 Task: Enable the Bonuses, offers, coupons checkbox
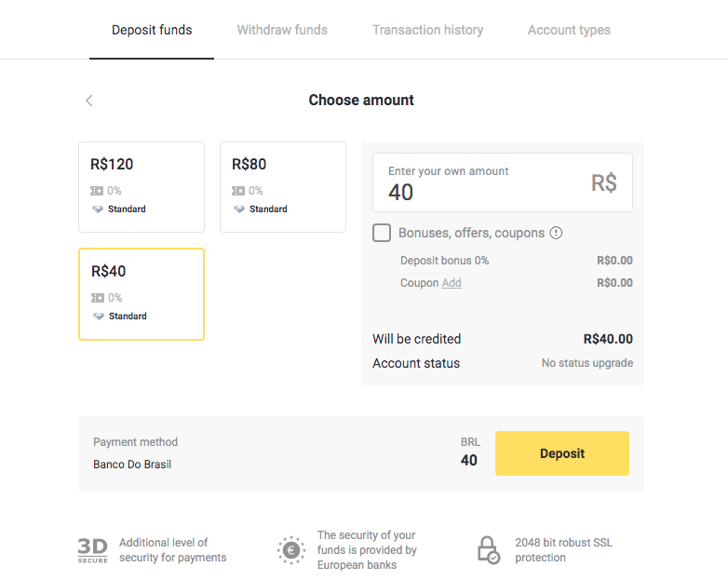(x=382, y=233)
